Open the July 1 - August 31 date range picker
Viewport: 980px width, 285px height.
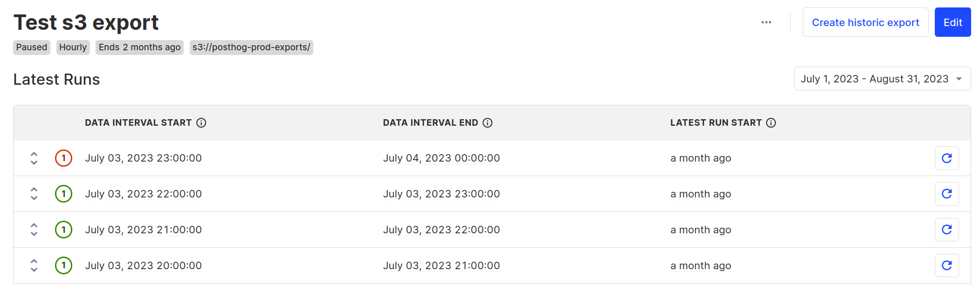[x=882, y=79]
